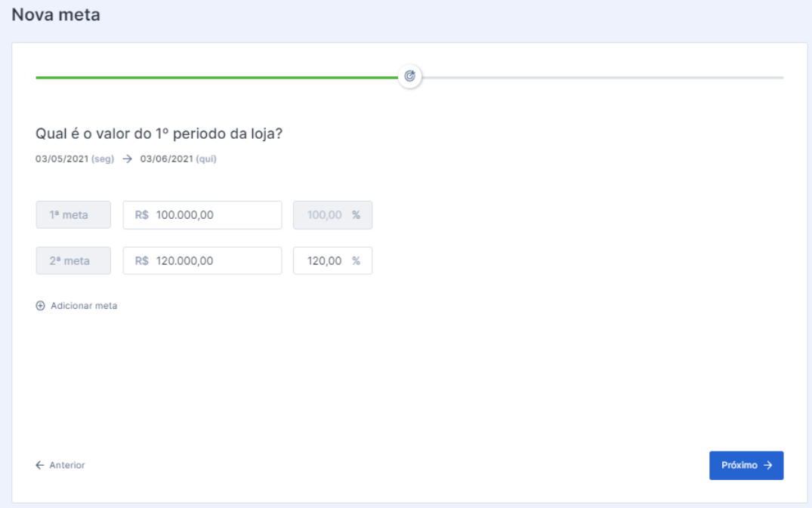Click the R$ prefix in the 1ª meta field
The width and height of the screenshot is (812, 508).
click(142, 215)
